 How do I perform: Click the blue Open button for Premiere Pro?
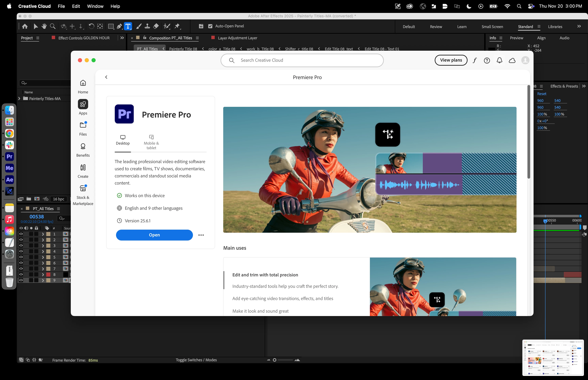point(154,235)
